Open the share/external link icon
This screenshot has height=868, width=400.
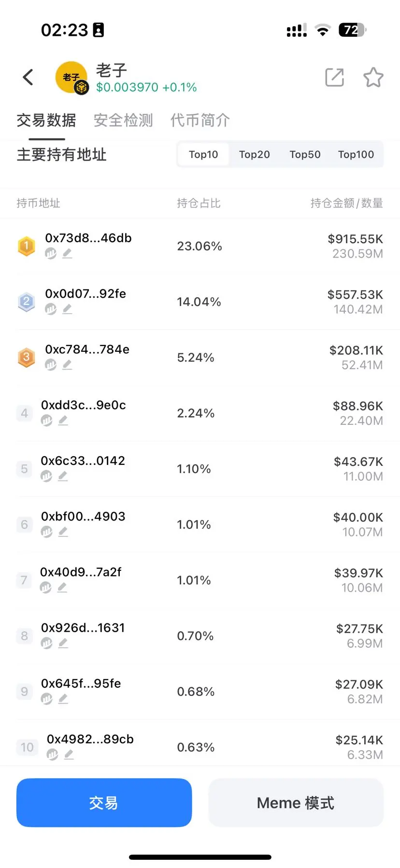(x=334, y=77)
